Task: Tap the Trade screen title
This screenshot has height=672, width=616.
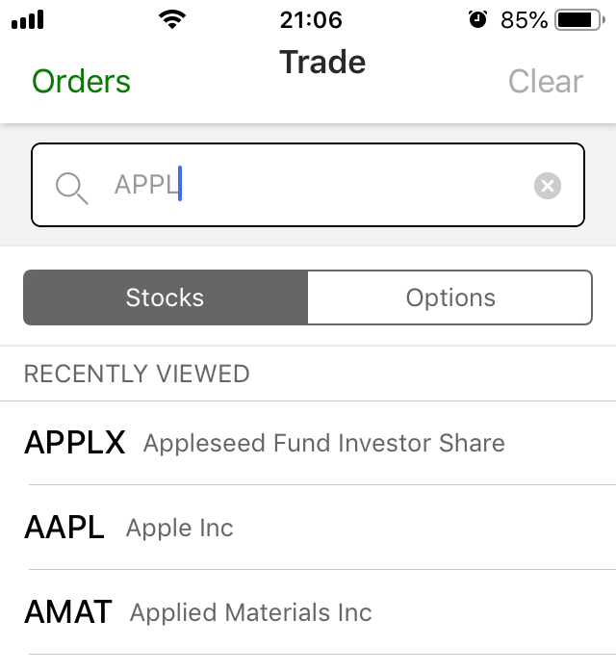Action: point(322,63)
